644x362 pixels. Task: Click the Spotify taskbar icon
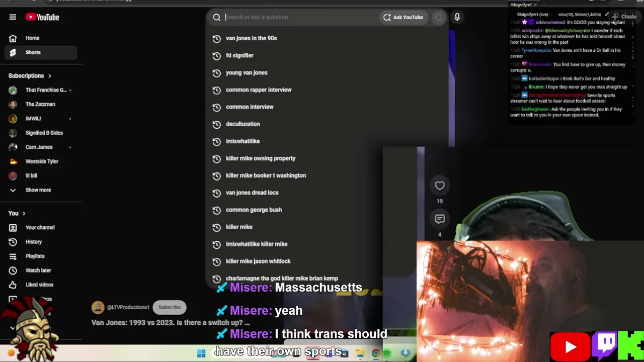(x=387, y=353)
